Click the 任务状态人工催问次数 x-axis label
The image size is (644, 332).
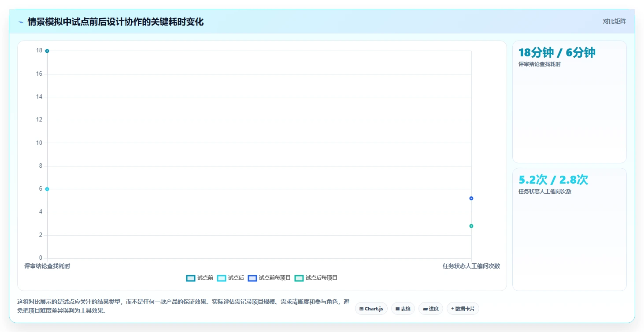click(471, 266)
